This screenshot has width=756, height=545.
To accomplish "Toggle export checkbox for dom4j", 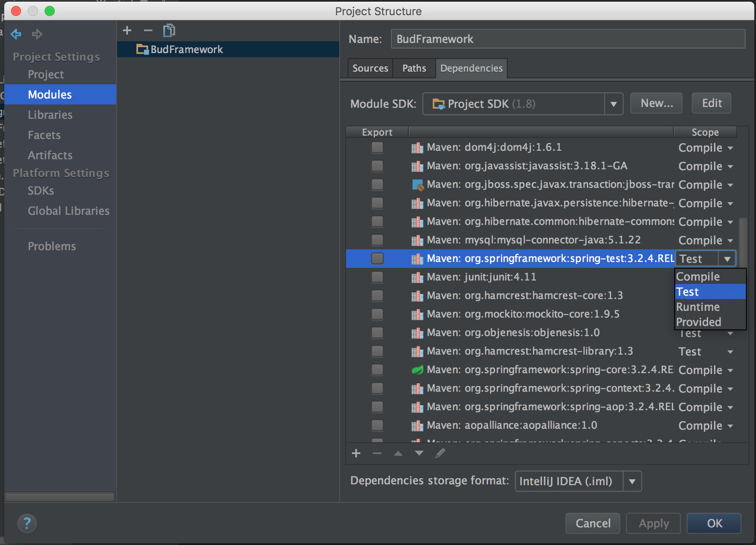I will pos(377,147).
